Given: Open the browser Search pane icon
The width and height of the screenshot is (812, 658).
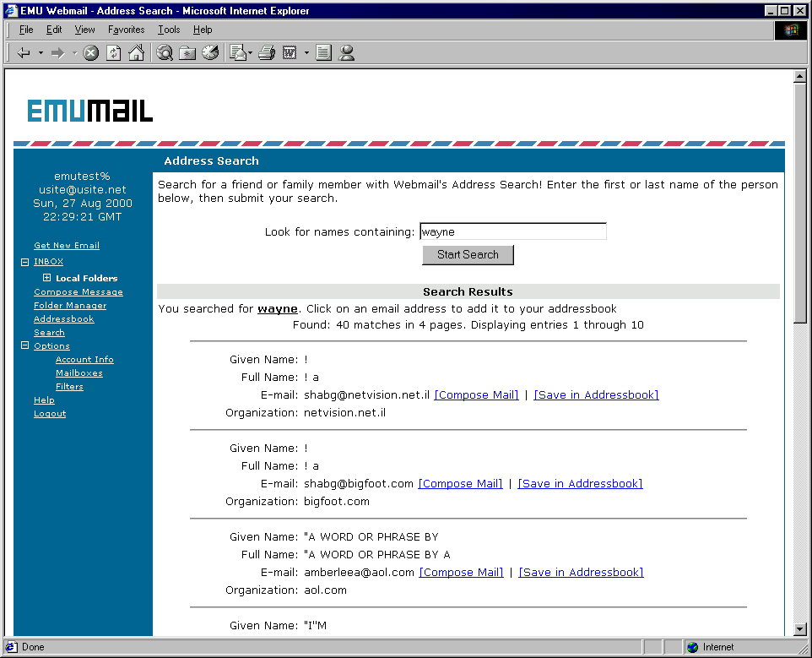Looking at the screenshot, I should (165, 53).
